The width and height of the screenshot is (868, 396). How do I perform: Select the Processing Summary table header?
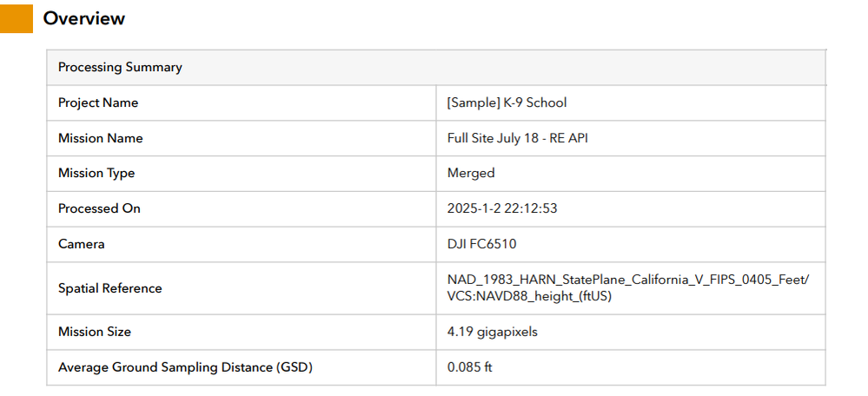120,68
